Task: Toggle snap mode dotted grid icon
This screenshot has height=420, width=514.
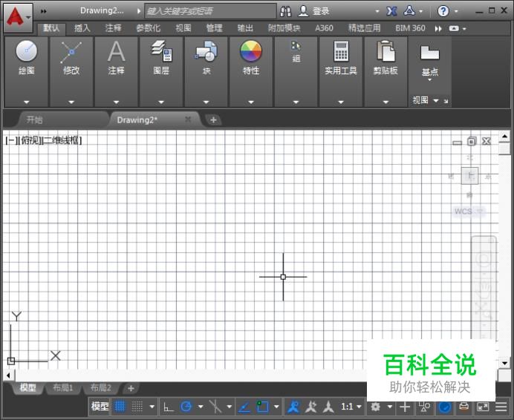Action: [x=137, y=407]
